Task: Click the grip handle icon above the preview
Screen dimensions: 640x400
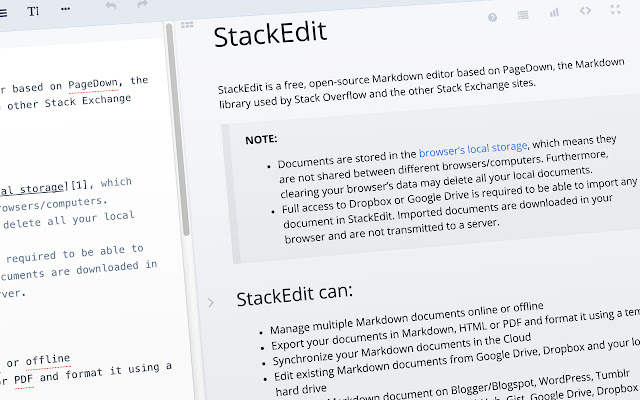Action: pyautogui.click(x=187, y=25)
